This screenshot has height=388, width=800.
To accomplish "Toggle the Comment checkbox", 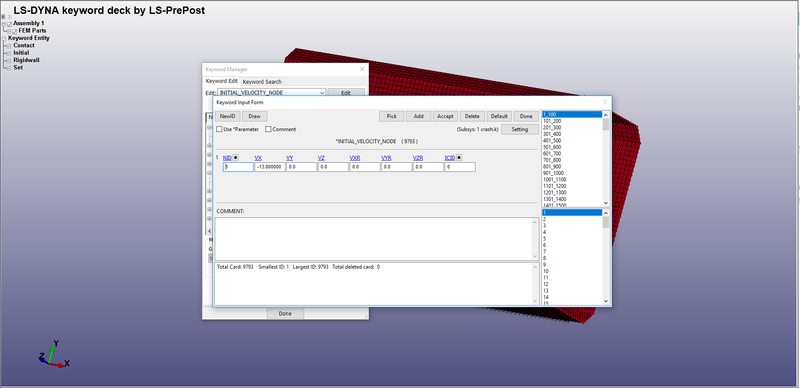I will click(x=268, y=129).
